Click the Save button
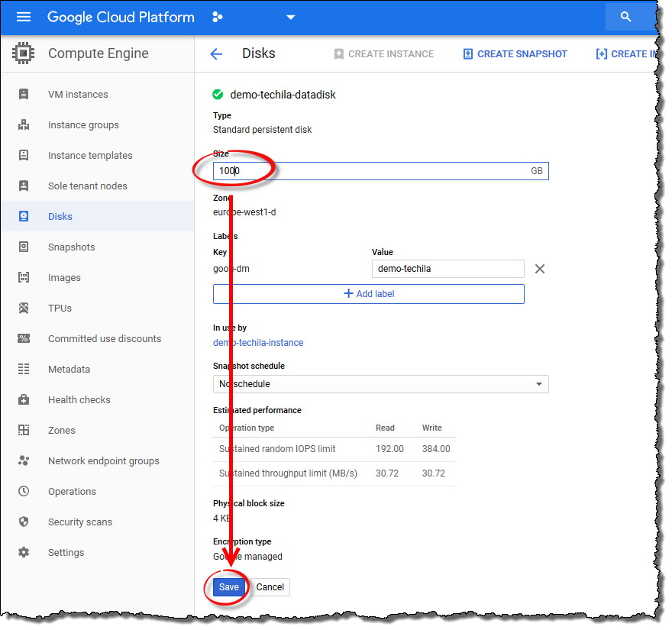Screen dimensions: 672x630 [228, 587]
